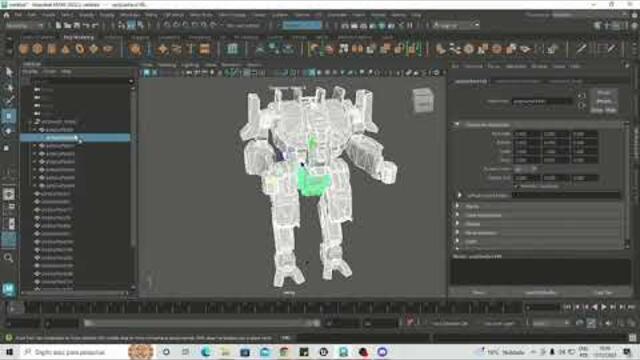Open the Attribute Editor Attributes menu

pyautogui.click(x=516, y=66)
